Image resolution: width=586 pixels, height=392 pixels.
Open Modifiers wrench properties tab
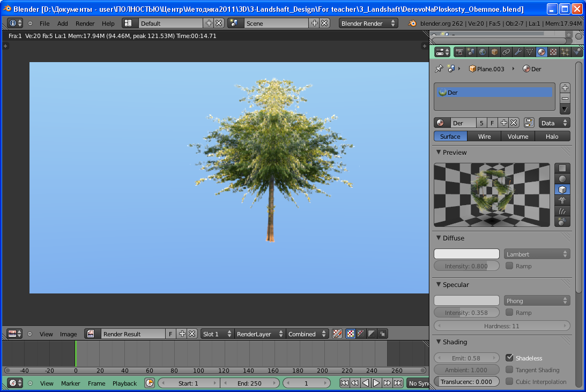point(518,52)
